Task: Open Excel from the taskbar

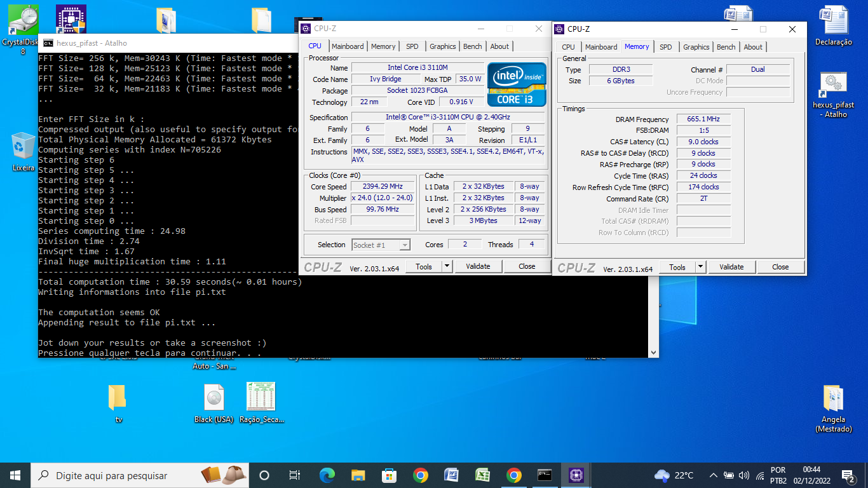Action: coord(482,475)
